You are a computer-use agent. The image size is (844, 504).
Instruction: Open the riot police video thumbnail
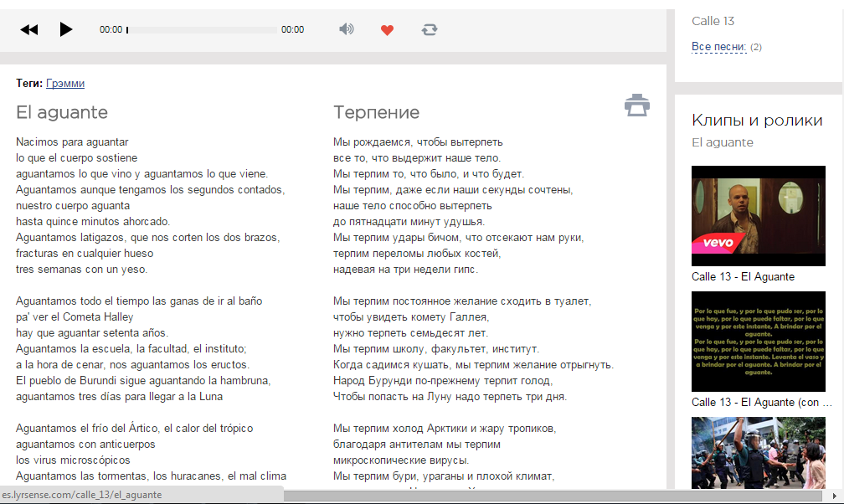[x=759, y=453]
